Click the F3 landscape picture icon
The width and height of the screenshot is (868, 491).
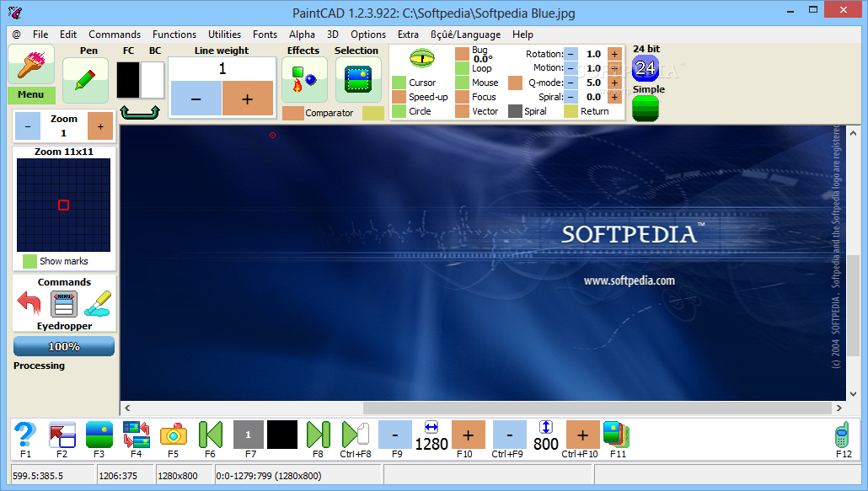[99, 435]
